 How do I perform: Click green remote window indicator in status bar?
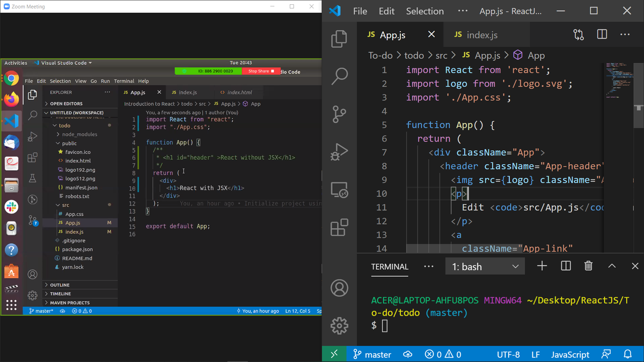coord(334,354)
